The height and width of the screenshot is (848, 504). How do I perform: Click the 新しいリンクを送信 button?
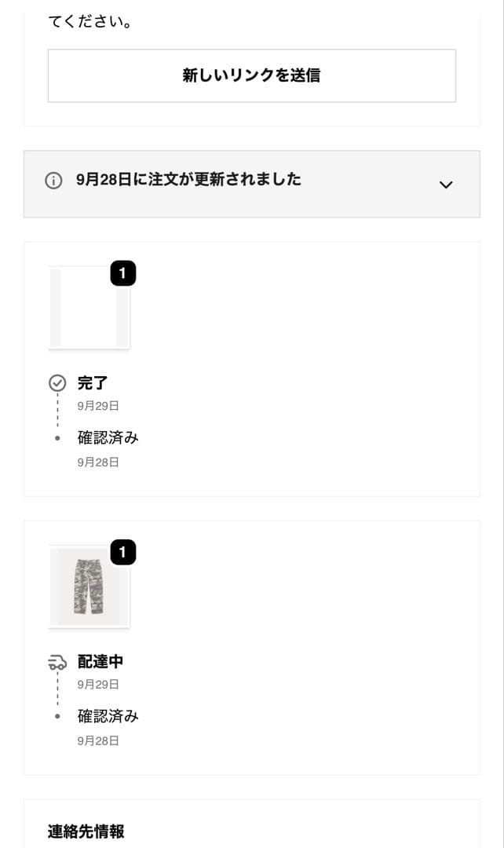[251, 75]
